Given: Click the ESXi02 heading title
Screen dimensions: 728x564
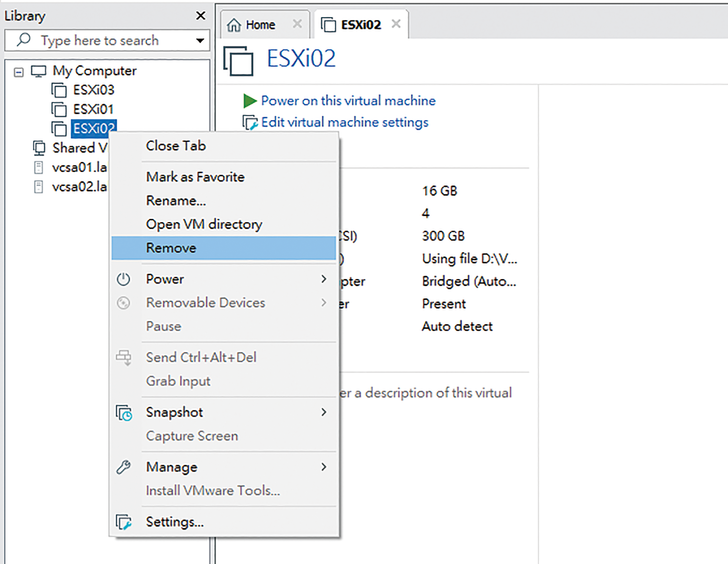Looking at the screenshot, I should [301, 58].
